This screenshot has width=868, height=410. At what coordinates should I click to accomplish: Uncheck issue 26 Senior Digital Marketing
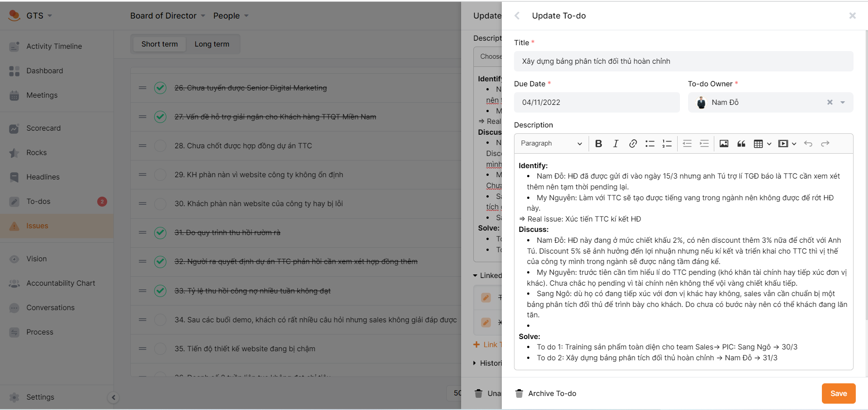(x=160, y=88)
